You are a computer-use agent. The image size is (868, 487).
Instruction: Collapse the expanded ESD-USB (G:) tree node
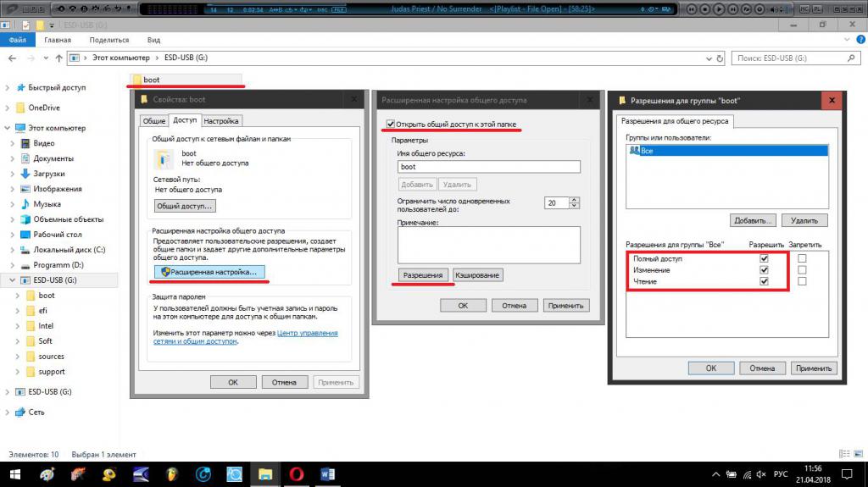click(12, 280)
